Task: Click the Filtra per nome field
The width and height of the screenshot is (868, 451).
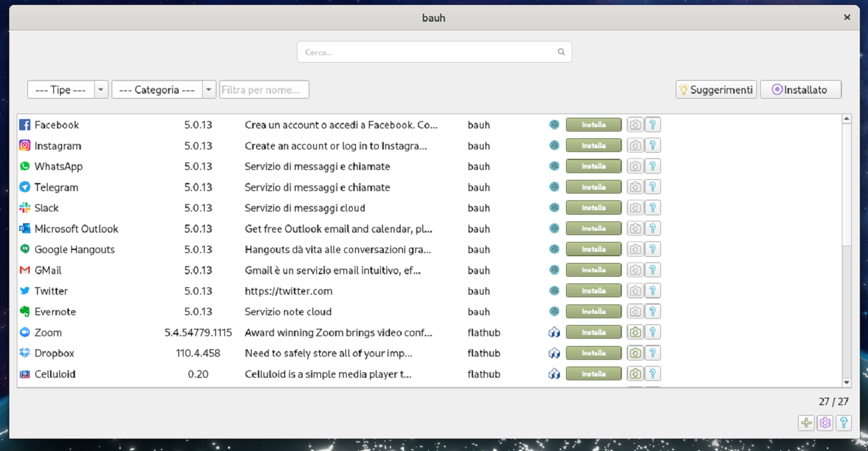Action: 264,89
